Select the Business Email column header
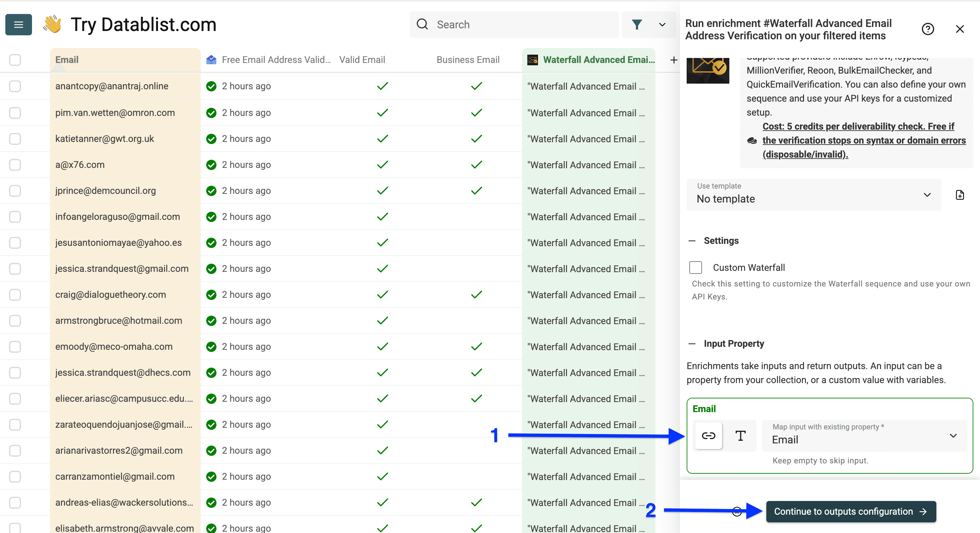This screenshot has height=533, width=980. (468, 60)
